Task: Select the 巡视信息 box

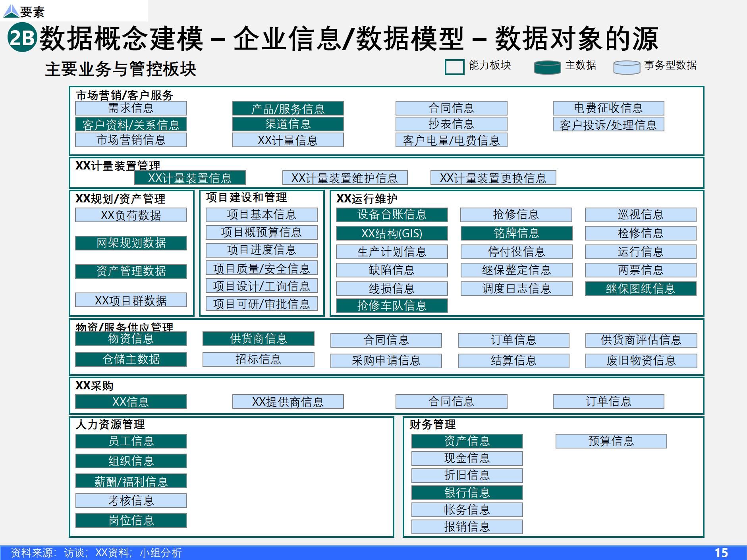Action: pos(641,215)
